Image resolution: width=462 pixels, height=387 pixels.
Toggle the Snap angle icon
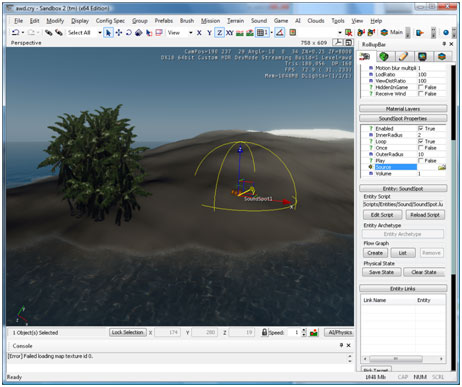point(280,33)
